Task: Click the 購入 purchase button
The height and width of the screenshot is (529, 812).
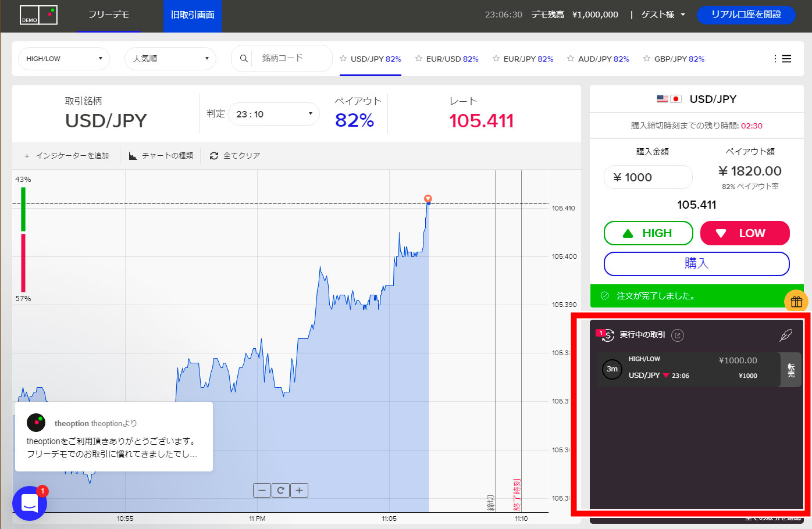Action: click(x=697, y=263)
